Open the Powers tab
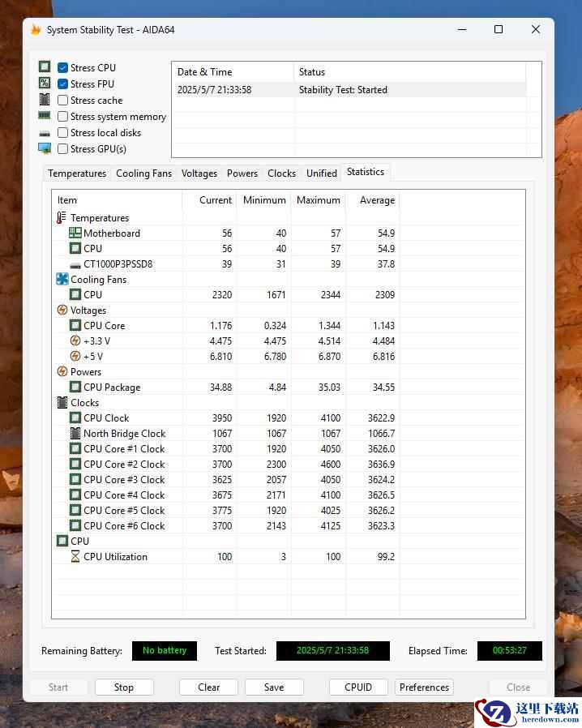This screenshot has width=582, height=728. [242, 173]
